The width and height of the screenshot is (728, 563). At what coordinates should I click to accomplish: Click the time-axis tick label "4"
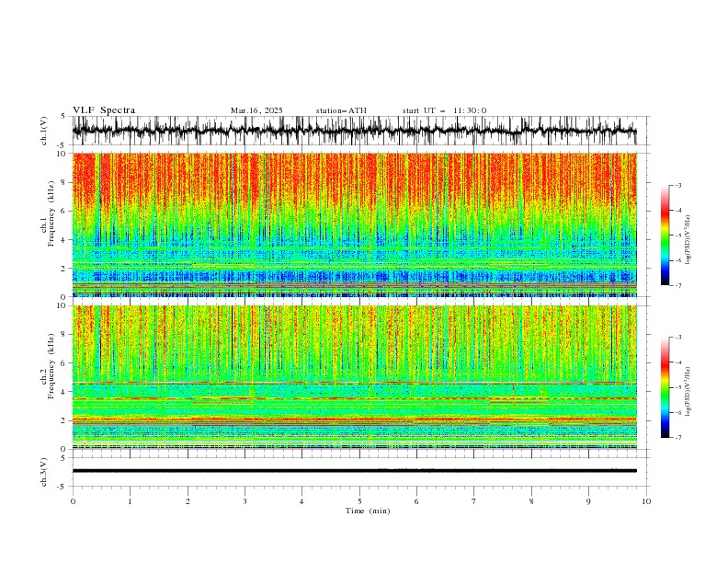301,501
